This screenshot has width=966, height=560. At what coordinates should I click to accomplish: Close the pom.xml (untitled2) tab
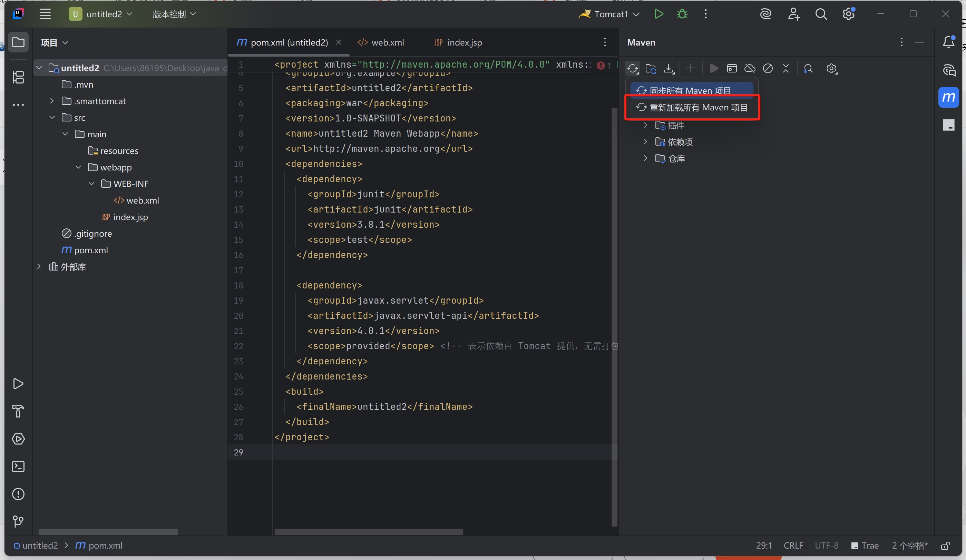click(x=339, y=42)
